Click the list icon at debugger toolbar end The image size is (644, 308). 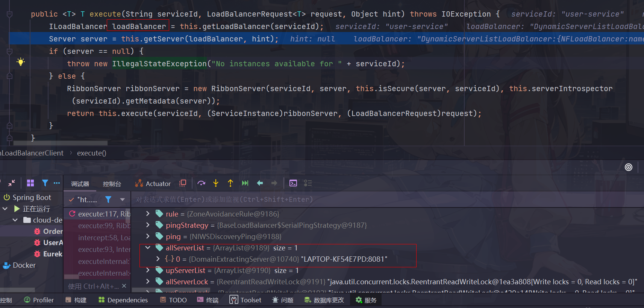pos(308,183)
